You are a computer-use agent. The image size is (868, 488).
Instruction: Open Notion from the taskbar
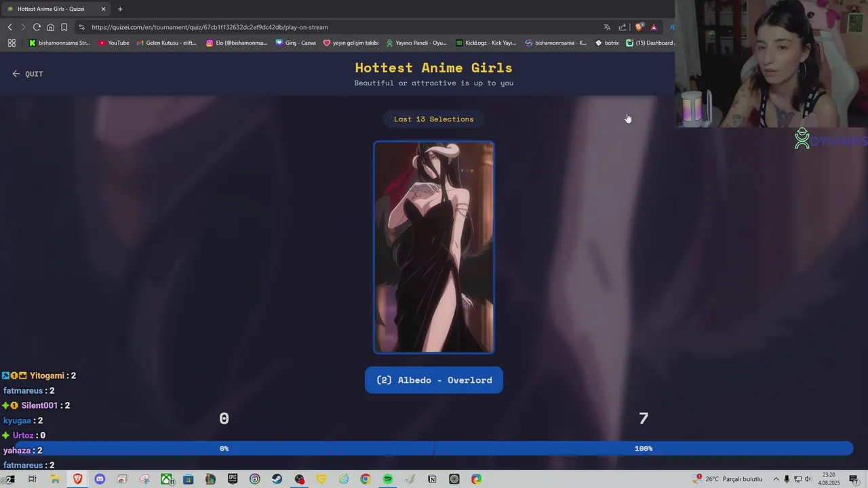pos(432,479)
